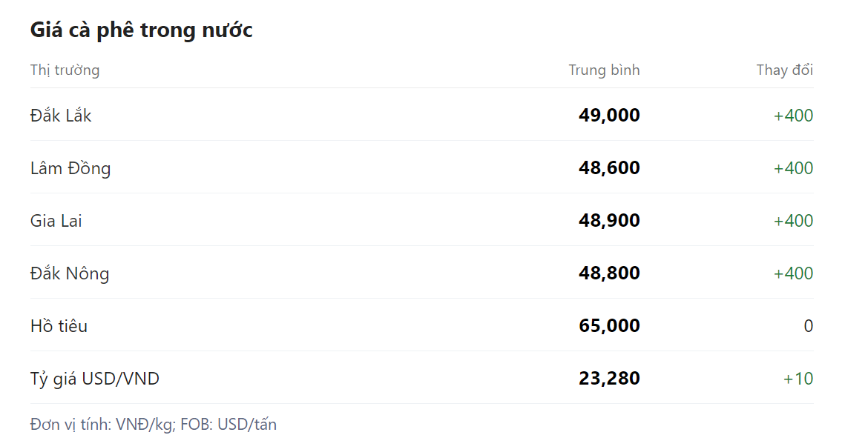Screen dimensions: 868x435
Task: Click the unit note 'Đơn vị tính' footer
Action: [x=154, y=425]
